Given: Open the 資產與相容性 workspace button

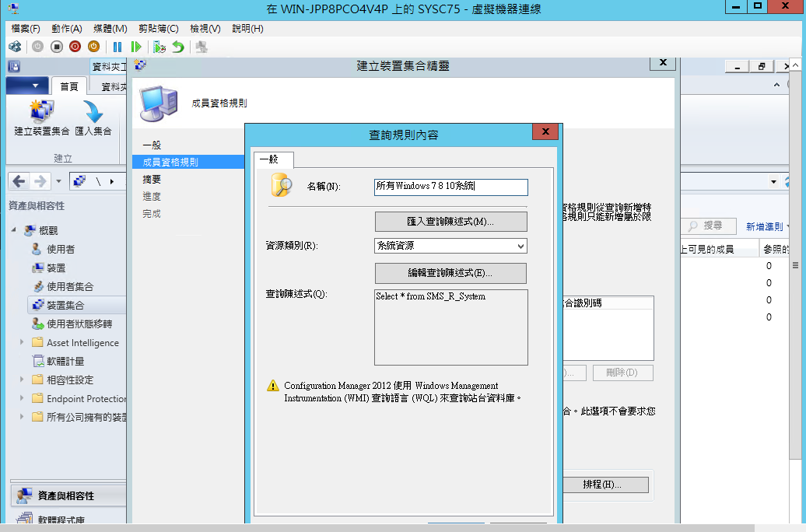Looking at the screenshot, I should 68,495.
